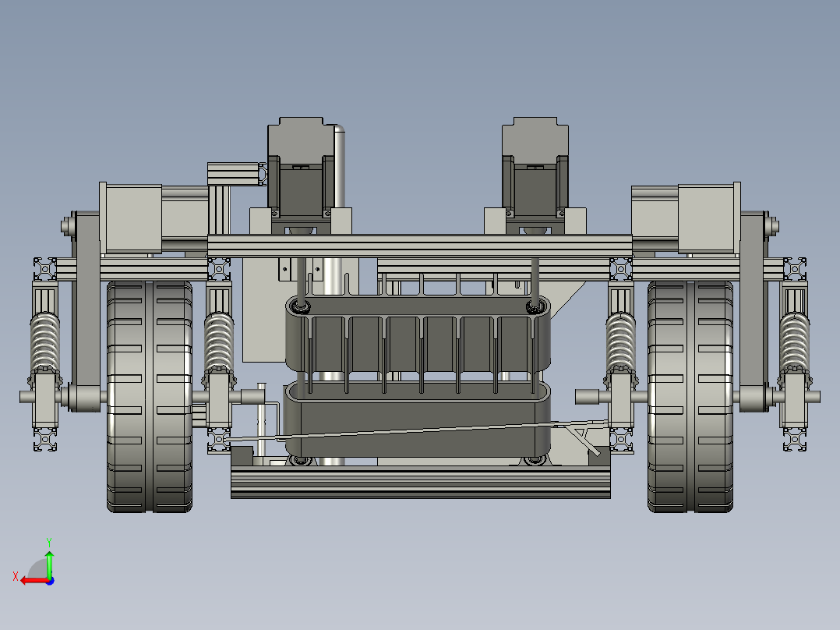This screenshot has height=630, width=840.
Task: Select the left drive wheel of the model
Action: (150, 396)
